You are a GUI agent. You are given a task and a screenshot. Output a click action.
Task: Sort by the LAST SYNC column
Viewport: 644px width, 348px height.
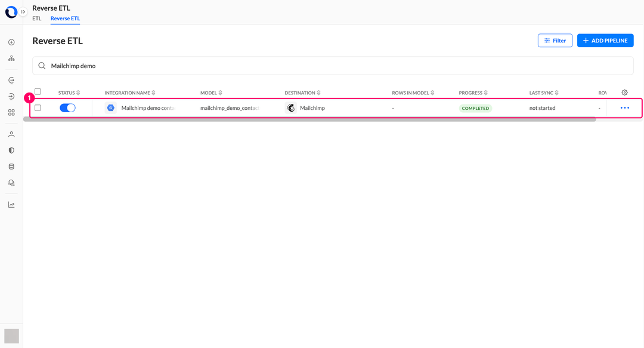[x=544, y=93]
